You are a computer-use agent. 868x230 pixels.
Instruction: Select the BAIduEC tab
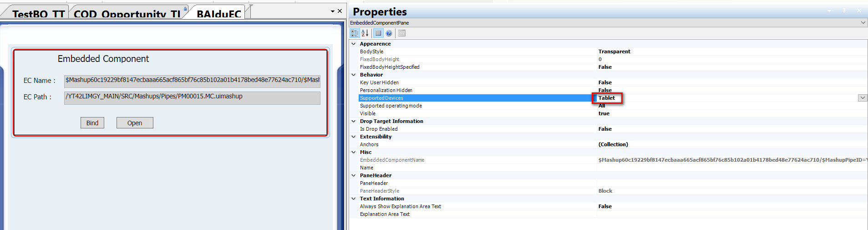click(x=219, y=13)
